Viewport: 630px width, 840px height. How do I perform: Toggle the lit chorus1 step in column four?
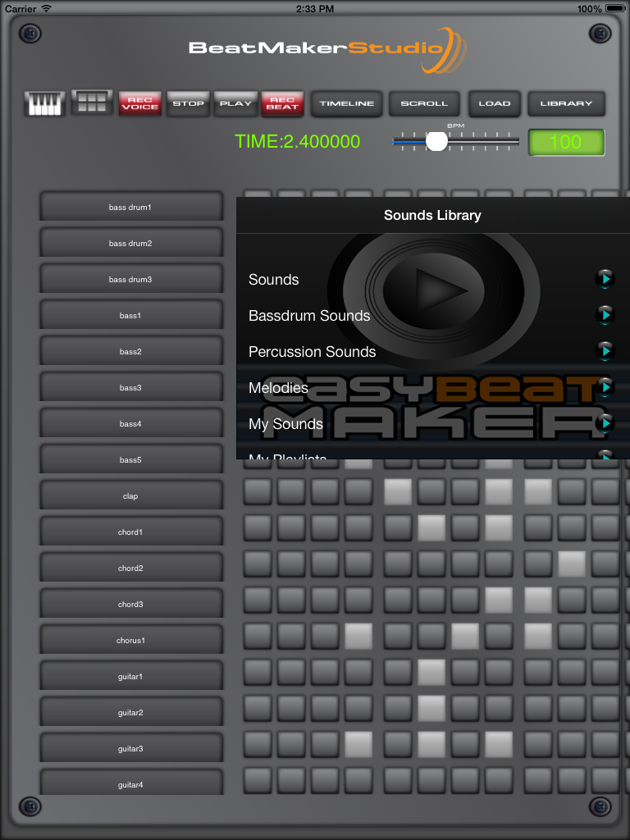(x=358, y=637)
